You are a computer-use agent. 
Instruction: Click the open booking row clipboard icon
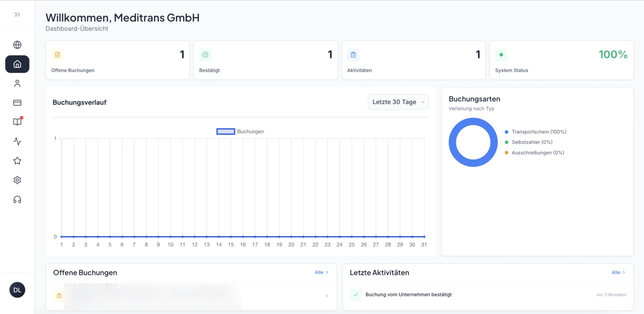pyautogui.click(x=59, y=296)
